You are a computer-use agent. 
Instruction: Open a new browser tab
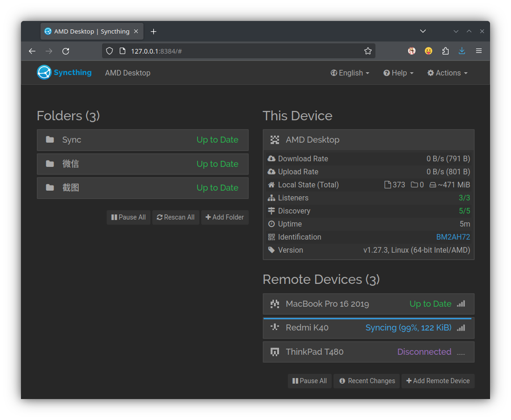[x=154, y=31]
